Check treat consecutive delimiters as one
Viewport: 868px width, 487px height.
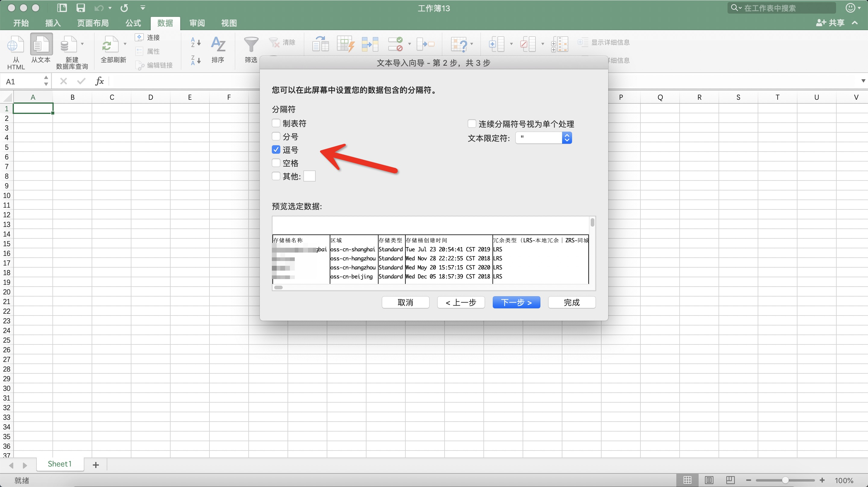click(472, 124)
